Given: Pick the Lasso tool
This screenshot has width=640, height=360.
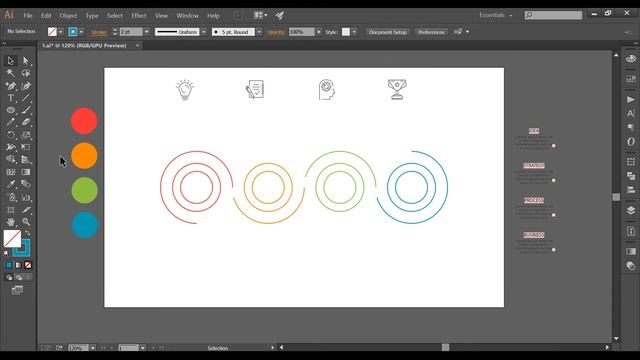Looking at the screenshot, I should tap(26, 73).
